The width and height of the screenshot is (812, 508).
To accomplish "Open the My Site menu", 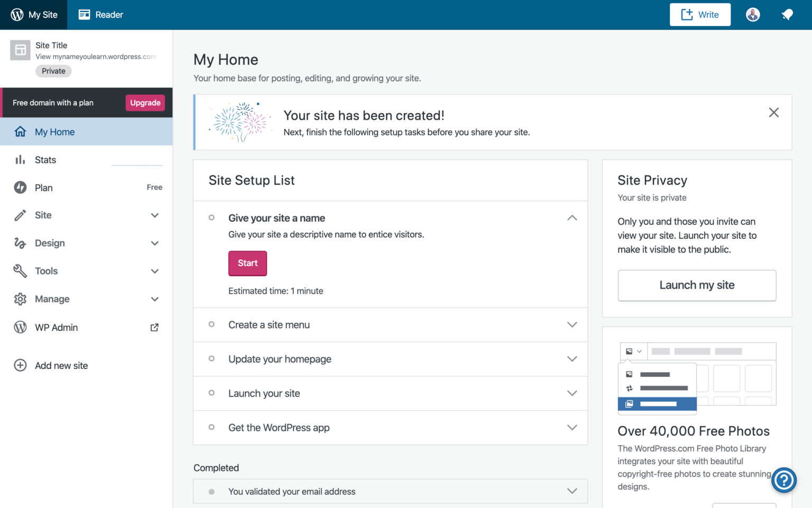I will click(34, 14).
